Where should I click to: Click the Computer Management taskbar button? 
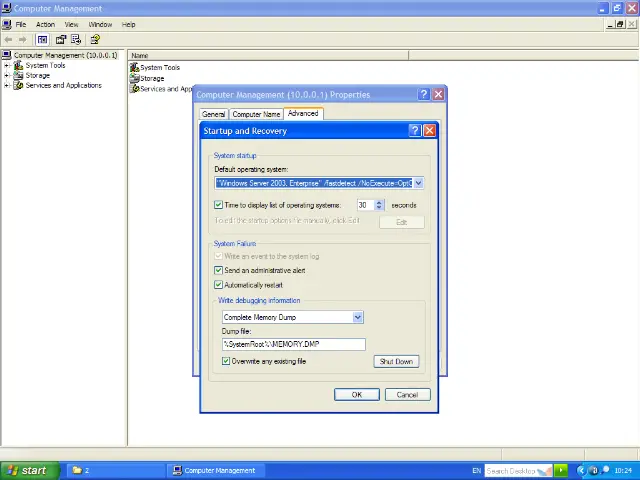[x=216, y=470]
